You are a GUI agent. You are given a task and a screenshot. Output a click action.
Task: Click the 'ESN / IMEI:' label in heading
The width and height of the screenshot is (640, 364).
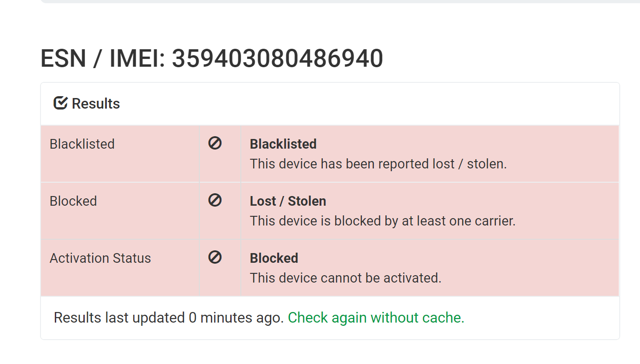click(x=103, y=59)
